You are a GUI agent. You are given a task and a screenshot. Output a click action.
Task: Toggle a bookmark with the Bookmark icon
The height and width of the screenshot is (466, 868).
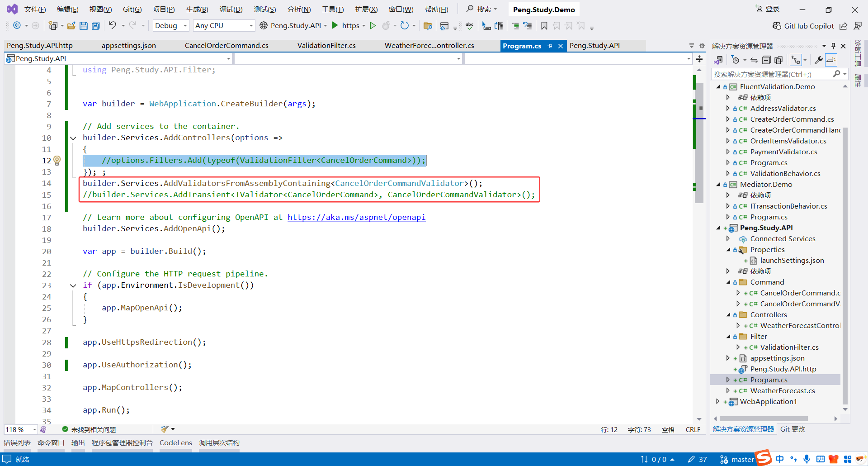[544, 26]
